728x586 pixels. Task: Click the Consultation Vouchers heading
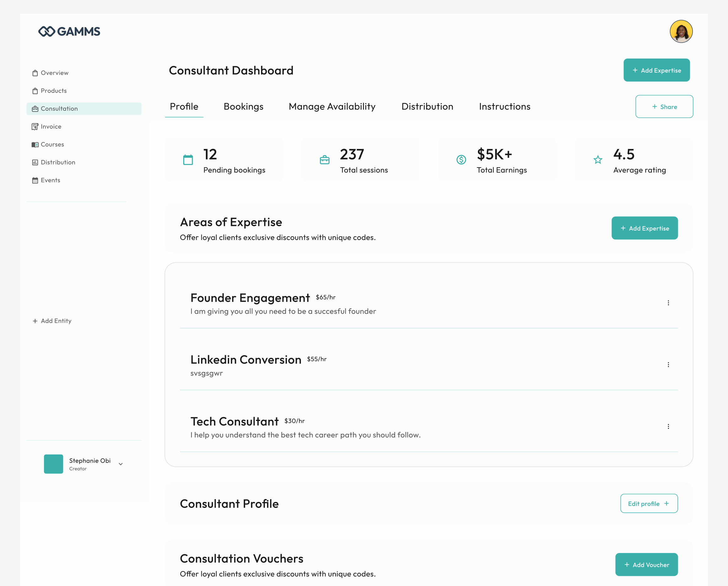241,559
